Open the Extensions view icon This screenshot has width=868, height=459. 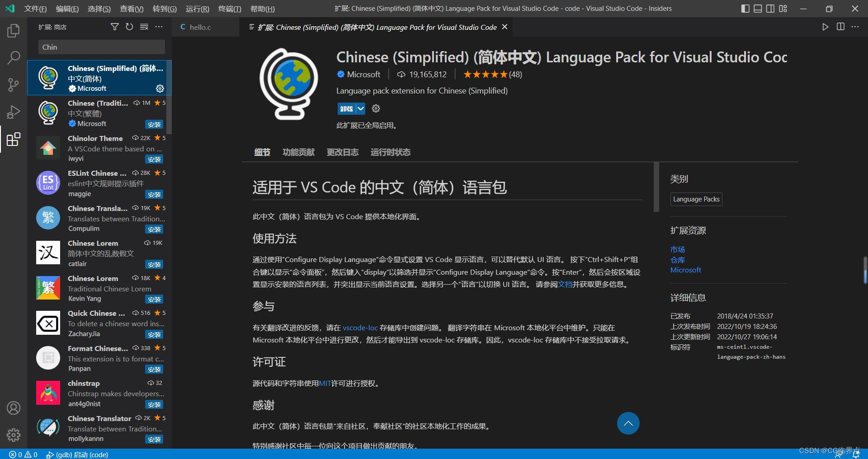pos(14,139)
